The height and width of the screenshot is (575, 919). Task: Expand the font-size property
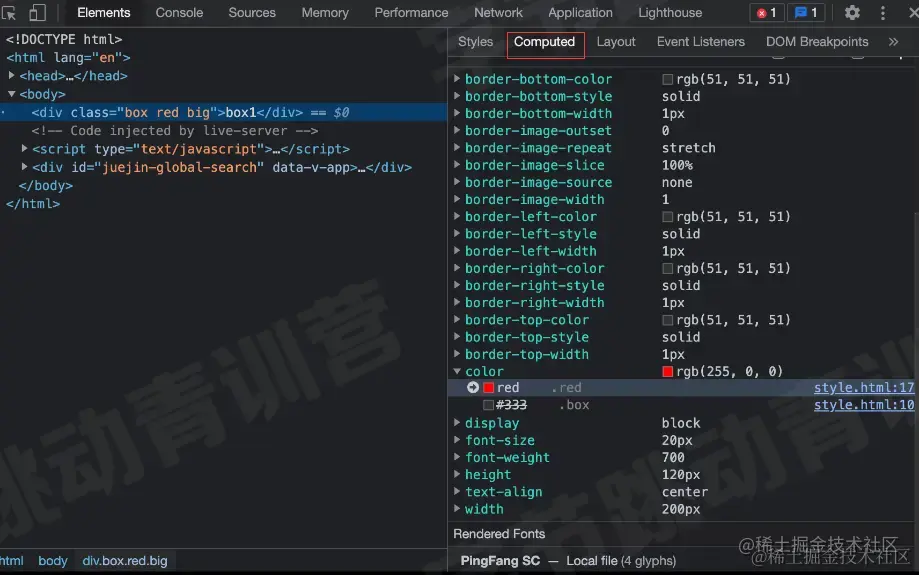click(457, 440)
